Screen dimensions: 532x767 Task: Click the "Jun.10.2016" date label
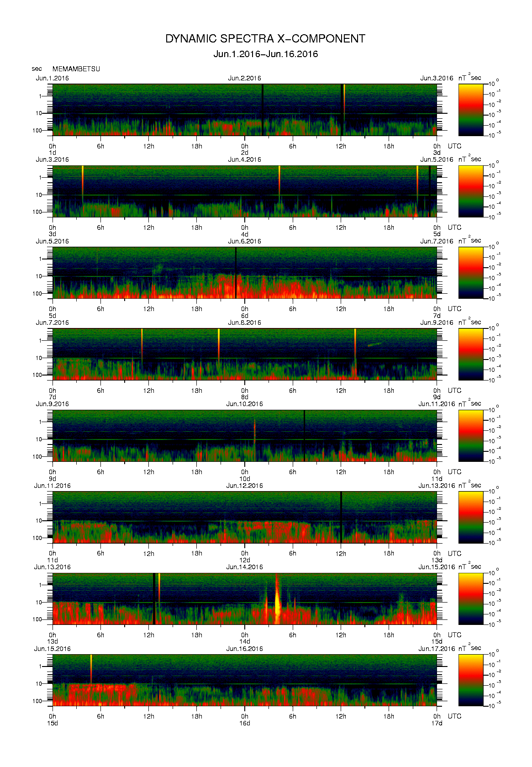point(245,404)
